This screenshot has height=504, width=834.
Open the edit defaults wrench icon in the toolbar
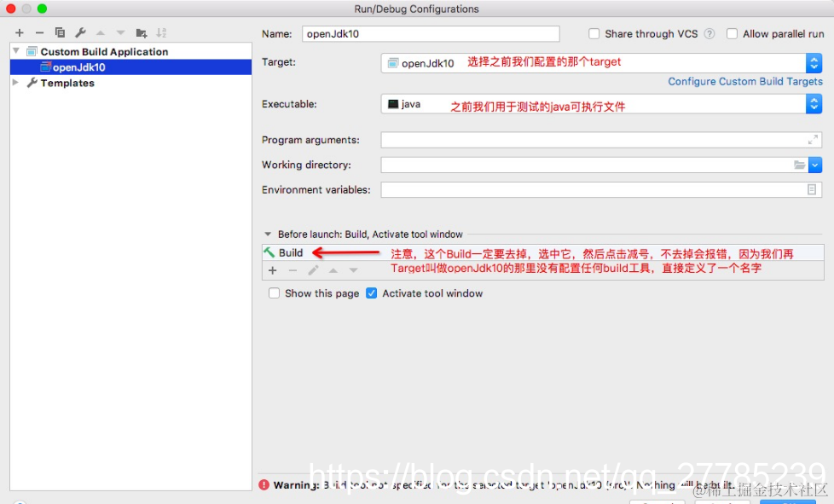click(80, 33)
